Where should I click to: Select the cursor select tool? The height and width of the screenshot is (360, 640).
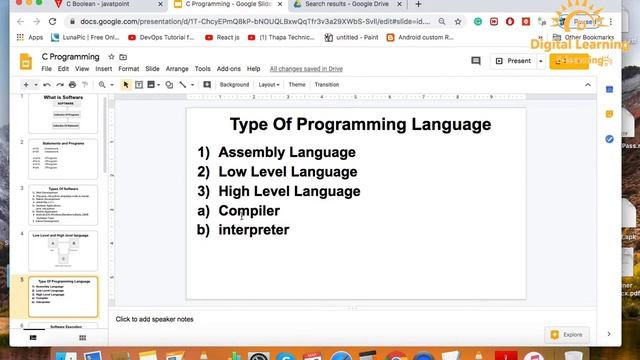coord(126,85)
